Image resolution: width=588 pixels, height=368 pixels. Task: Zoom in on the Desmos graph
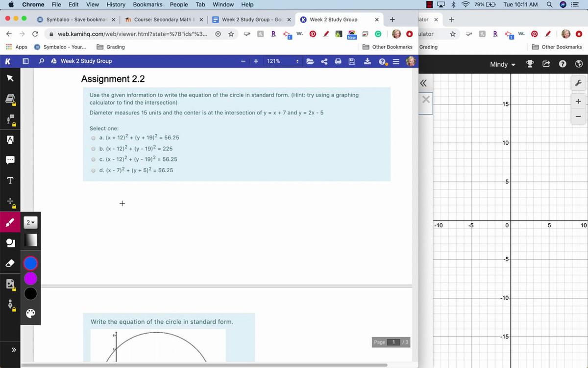(x=578, y=102)
